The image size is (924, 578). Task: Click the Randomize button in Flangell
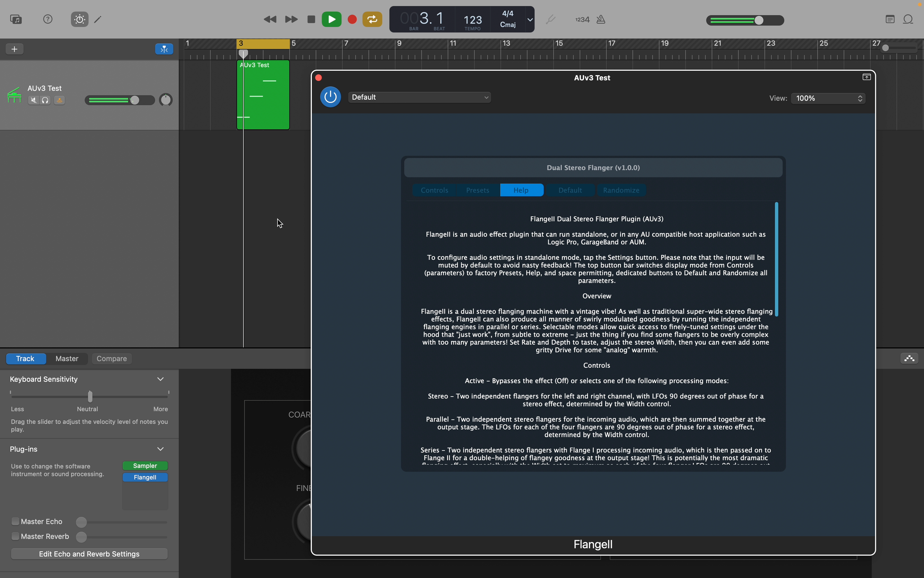621,190
